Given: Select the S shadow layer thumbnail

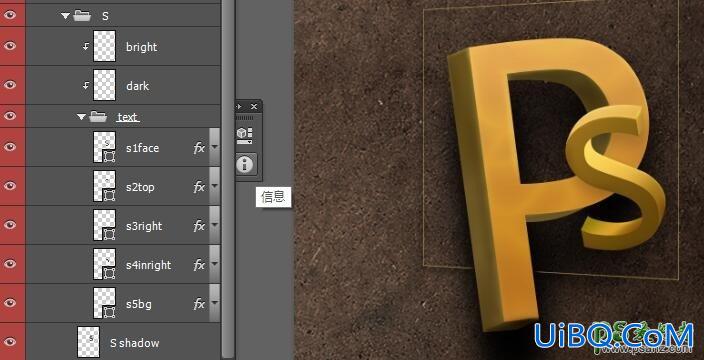Looking at the screenshot, I should (88, 342).
